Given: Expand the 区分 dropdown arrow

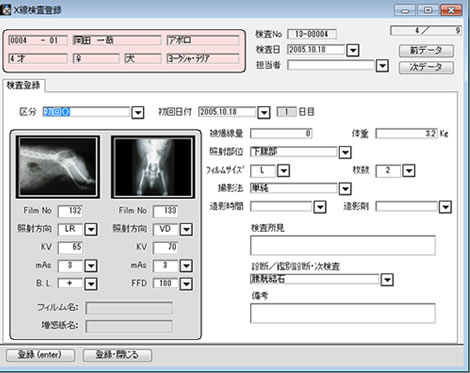Looking at the screenshot, I should (137, 113).
